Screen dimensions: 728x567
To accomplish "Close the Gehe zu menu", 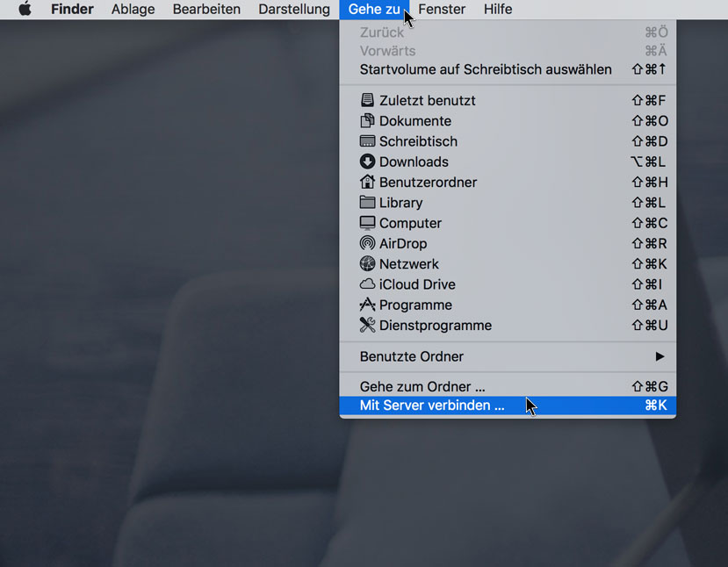I will tap(374, 9).
